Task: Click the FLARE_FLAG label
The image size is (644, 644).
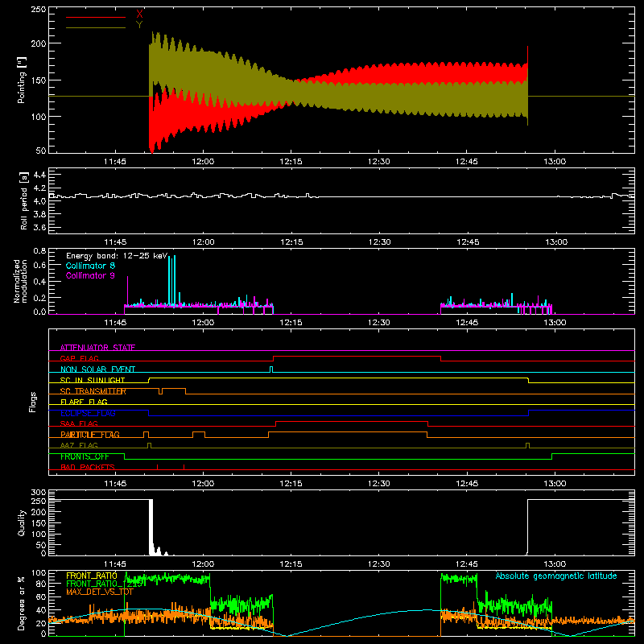Action: (x=84, y=402)
